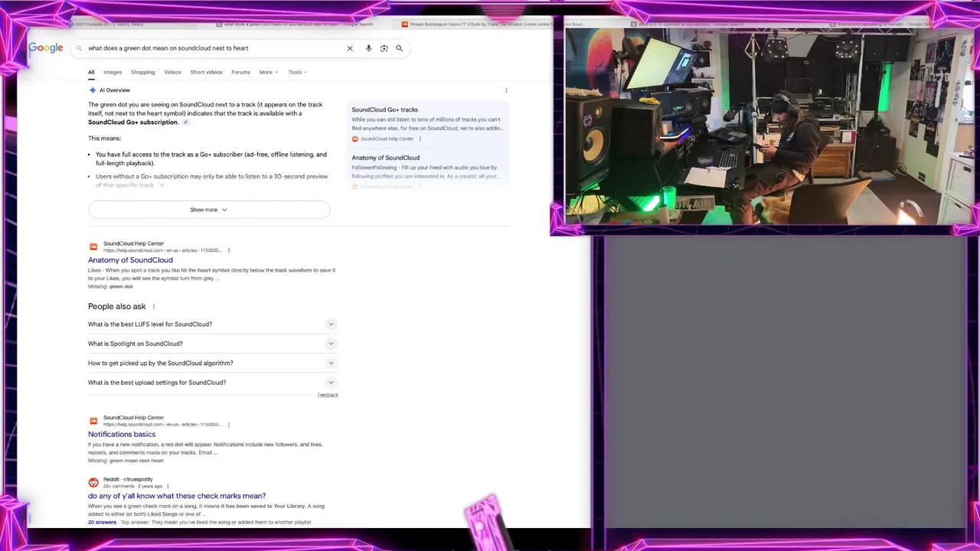
Task: Expand AI Overview with Show more
Action: click(209, 210)
